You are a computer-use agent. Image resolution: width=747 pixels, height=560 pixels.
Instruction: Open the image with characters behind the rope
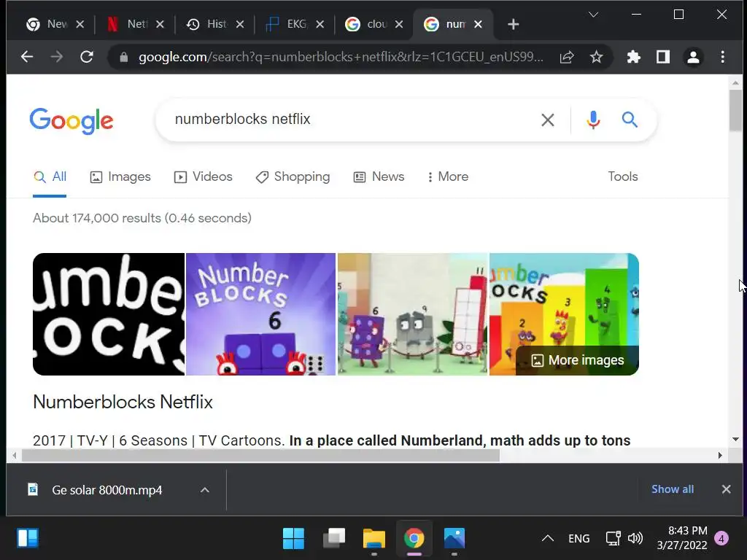point(413,314)
